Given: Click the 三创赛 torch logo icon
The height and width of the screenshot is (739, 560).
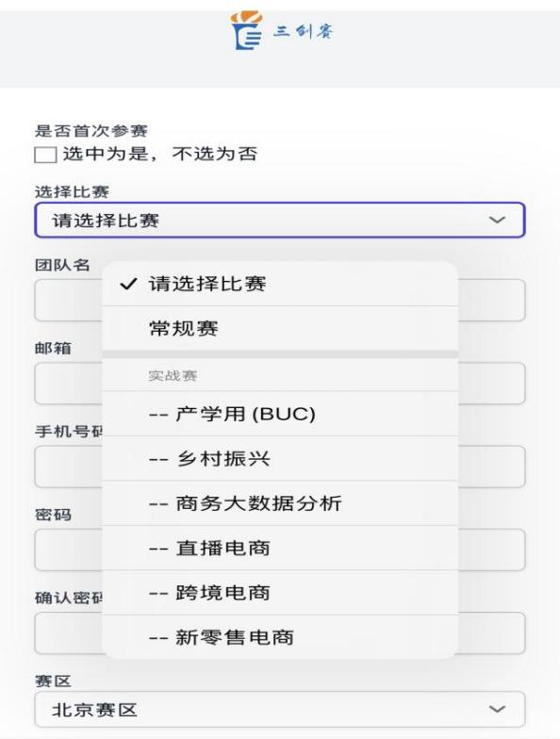Looking at the screenshot, I should point(246,30).
